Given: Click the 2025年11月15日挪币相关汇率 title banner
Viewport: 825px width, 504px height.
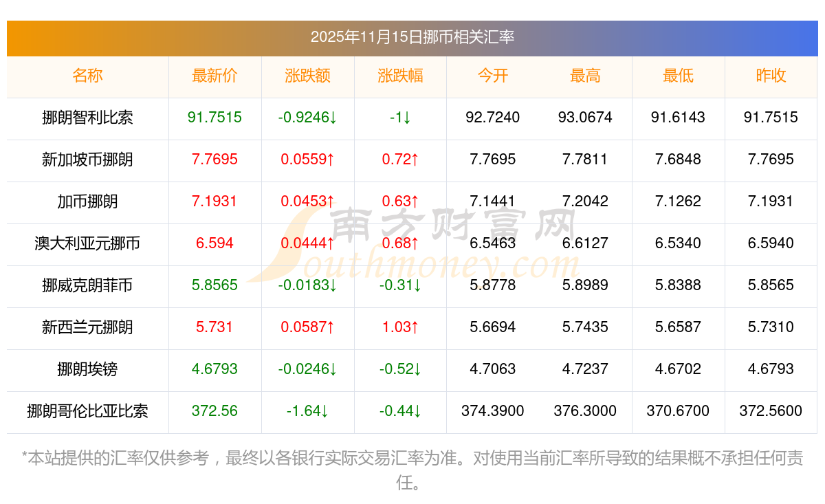Looking at the screenshot, I should point(412,37).
